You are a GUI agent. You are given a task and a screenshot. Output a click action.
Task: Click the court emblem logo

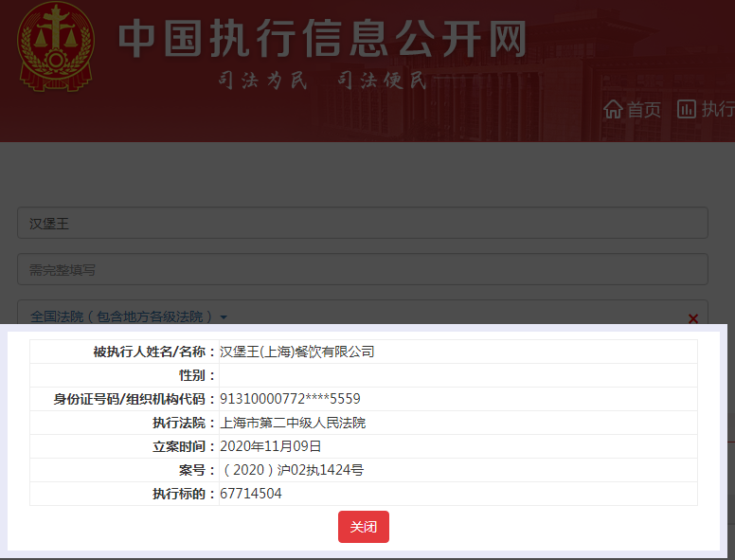tap(56, 46)
